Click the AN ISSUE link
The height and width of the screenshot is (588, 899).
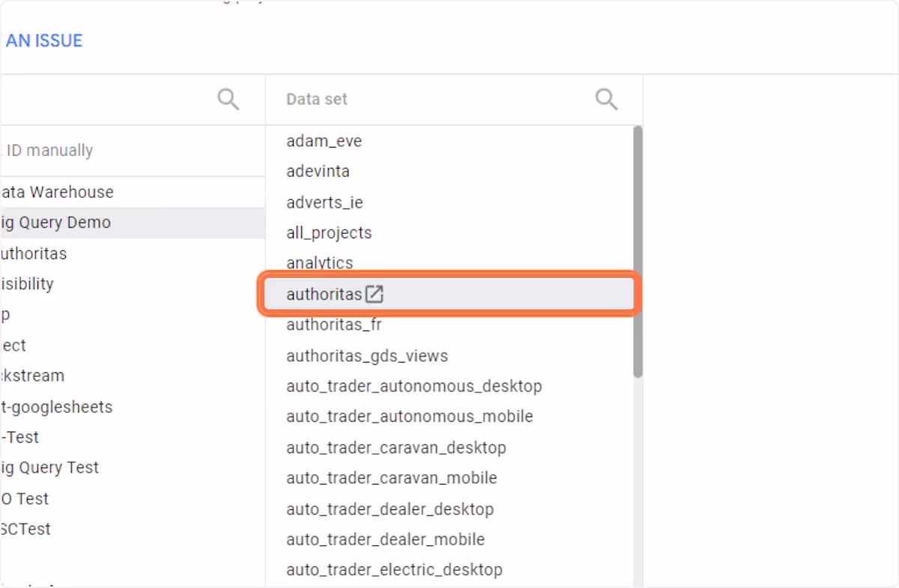44,41
